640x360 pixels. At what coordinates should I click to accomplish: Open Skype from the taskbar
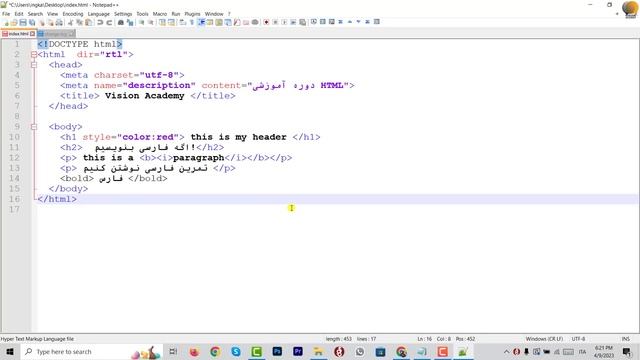coord(236,351)
